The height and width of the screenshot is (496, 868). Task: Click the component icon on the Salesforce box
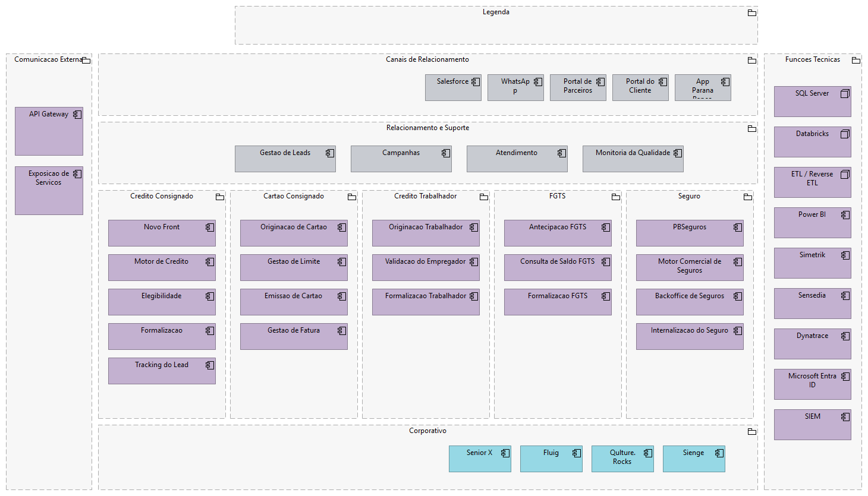[x=475, y=82]
